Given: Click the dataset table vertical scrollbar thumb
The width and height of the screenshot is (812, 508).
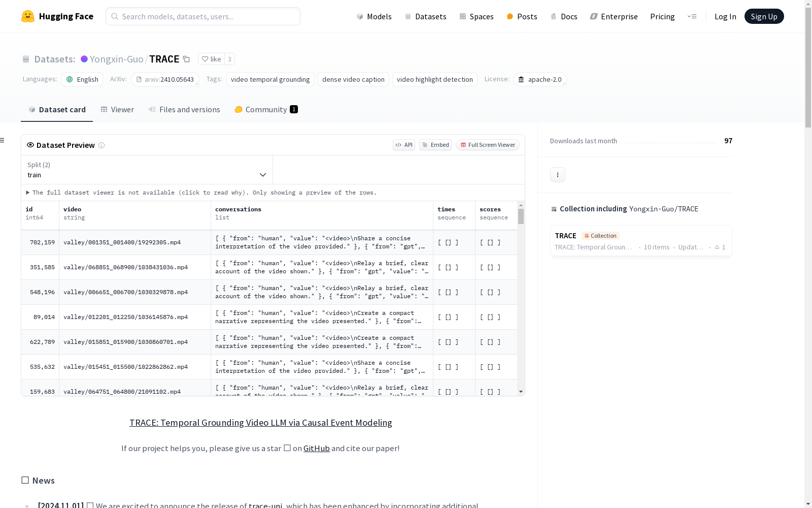Looking at the screenshot, I should click(x=521, y=216).
